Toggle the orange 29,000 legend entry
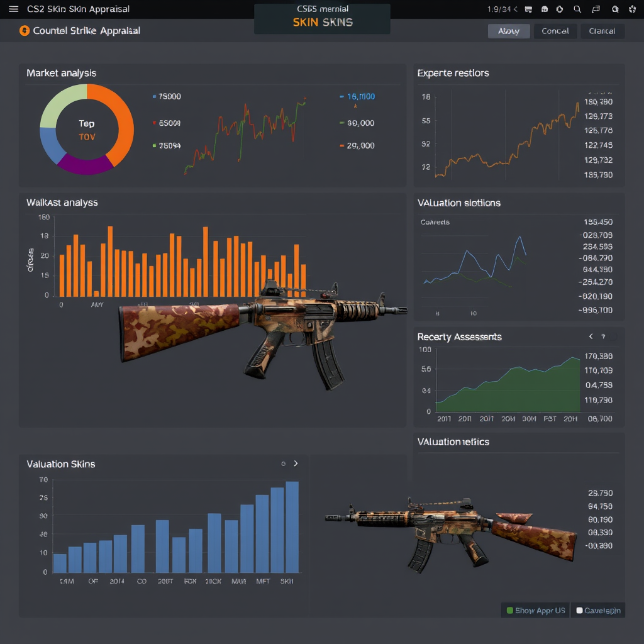This screenshot has height=644, width=644. [x=357, y=145]
